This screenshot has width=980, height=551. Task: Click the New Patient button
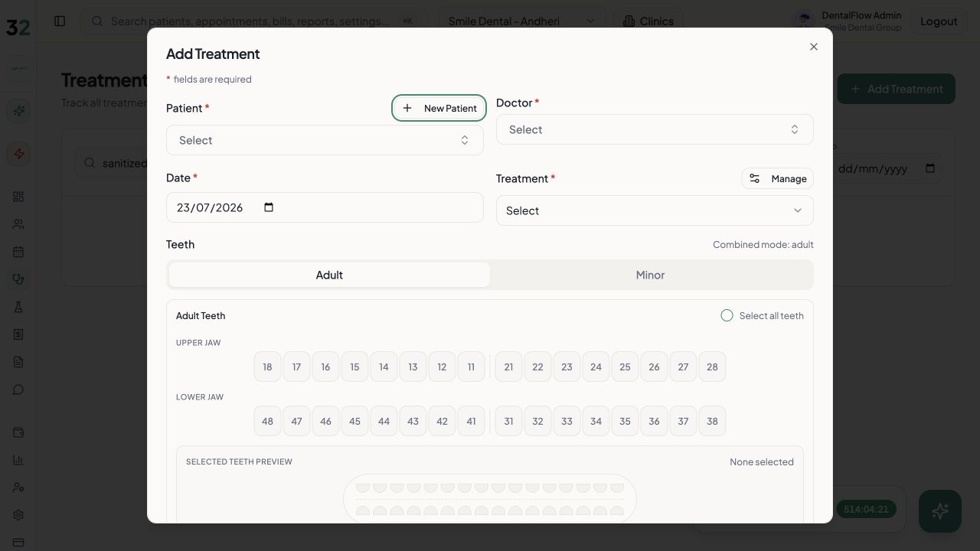[x=439, y=108]
